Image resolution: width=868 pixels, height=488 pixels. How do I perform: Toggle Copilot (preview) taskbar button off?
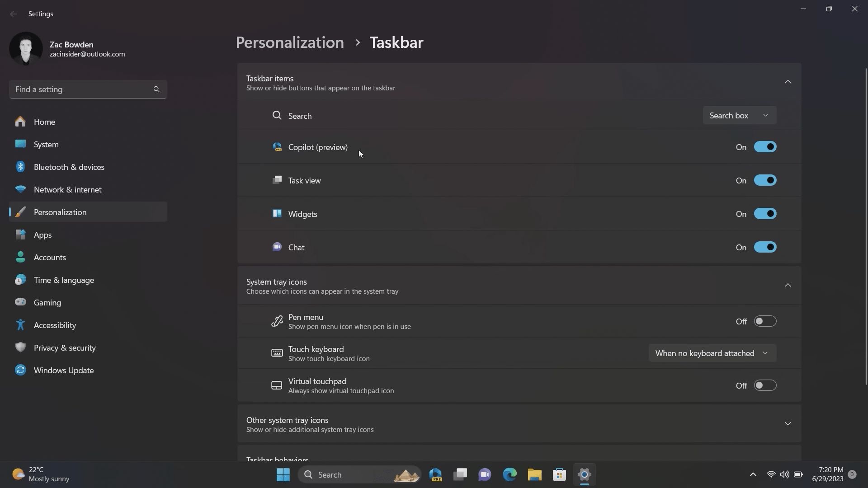765,146
